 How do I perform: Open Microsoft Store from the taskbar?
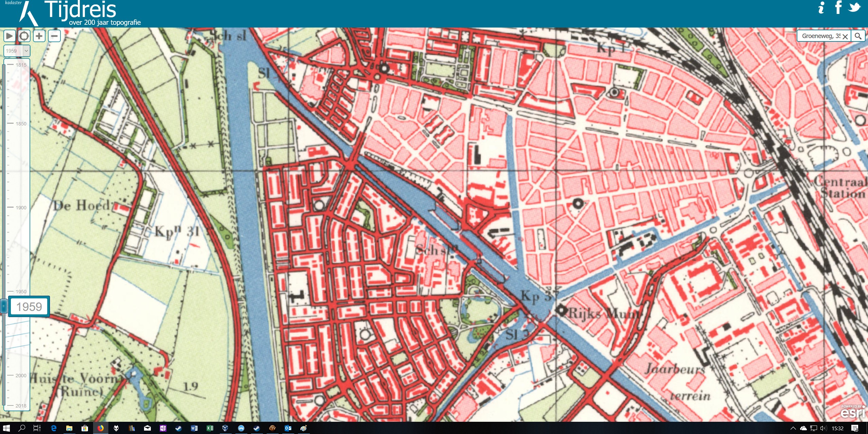pyautogui.click(x=85, y=428)
